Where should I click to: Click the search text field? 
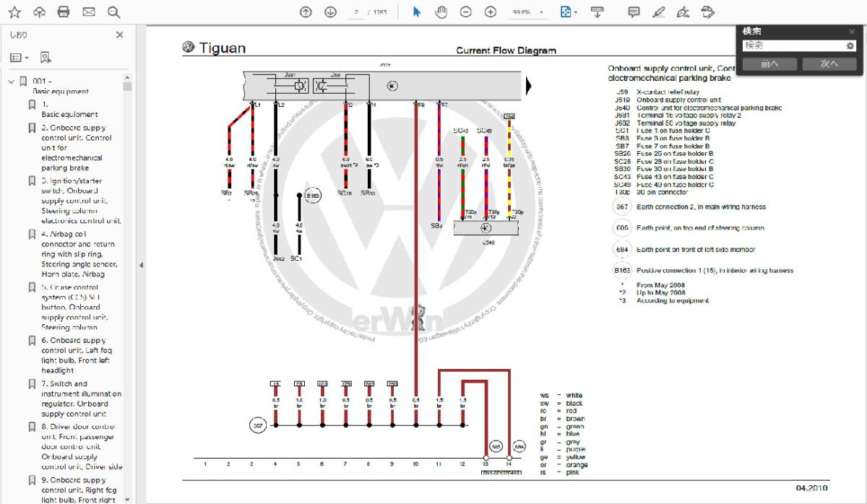pyautogui.click(x=793, y=45)
